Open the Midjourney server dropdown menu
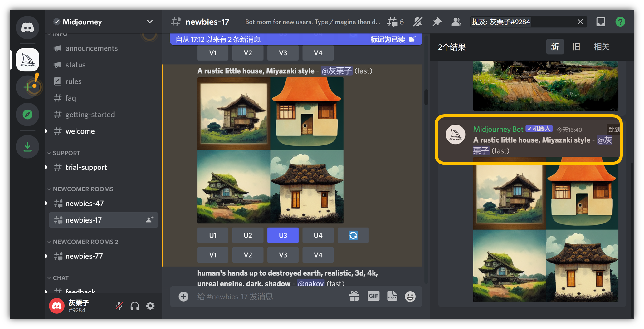Screen dimensions: 644x329 point(150,22)
